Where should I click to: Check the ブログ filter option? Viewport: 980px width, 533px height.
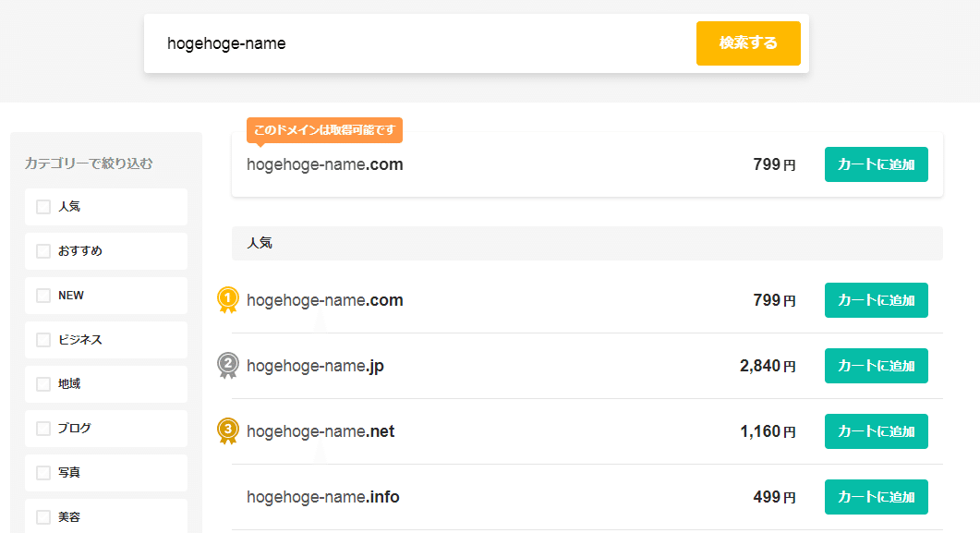(x=43, y=429)
